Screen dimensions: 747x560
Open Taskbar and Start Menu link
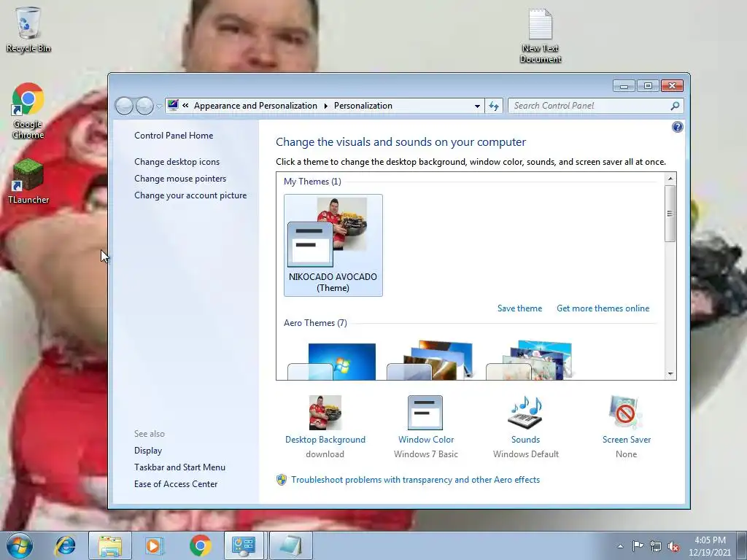pyautogui.click(x=179, y=467)
